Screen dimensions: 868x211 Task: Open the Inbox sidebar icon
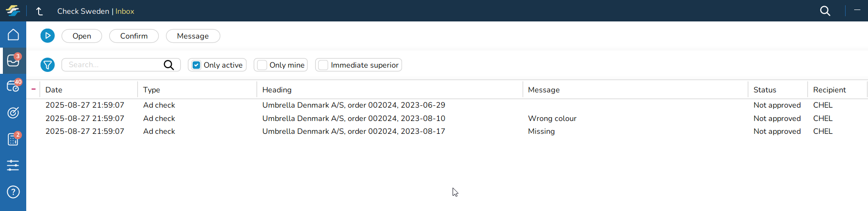(13, 60)
